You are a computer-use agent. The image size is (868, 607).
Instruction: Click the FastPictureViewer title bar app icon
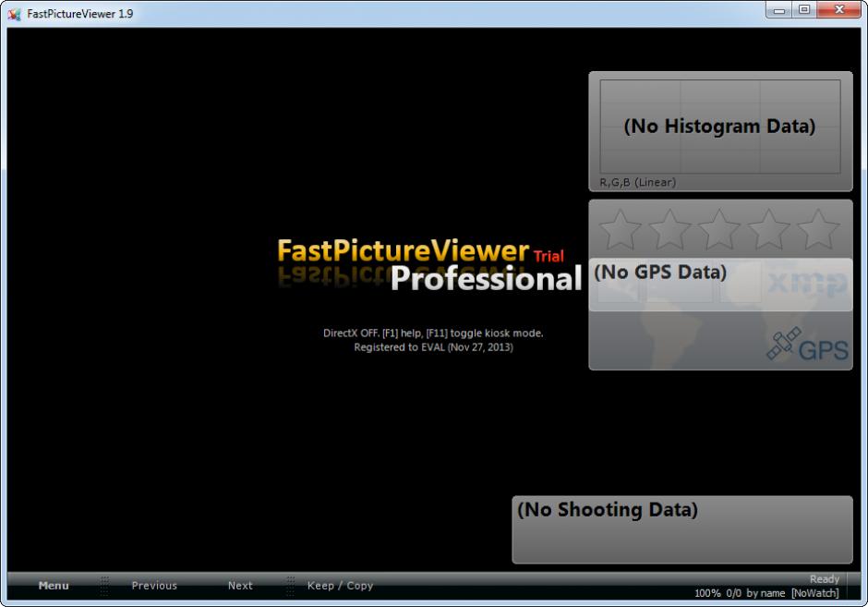coord(15,14)
